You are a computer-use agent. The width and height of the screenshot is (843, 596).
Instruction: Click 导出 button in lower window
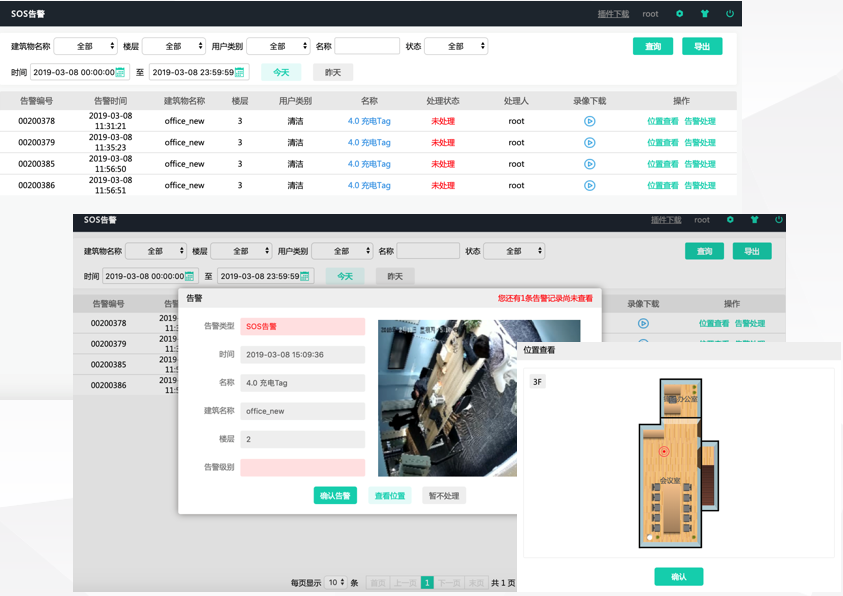click(752, 251)
